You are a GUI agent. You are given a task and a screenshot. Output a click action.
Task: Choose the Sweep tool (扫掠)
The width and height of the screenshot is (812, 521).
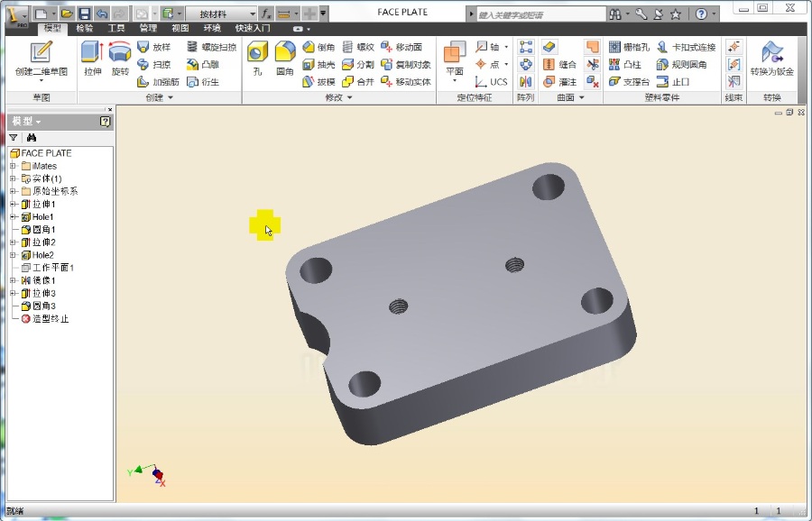(153, 64)
